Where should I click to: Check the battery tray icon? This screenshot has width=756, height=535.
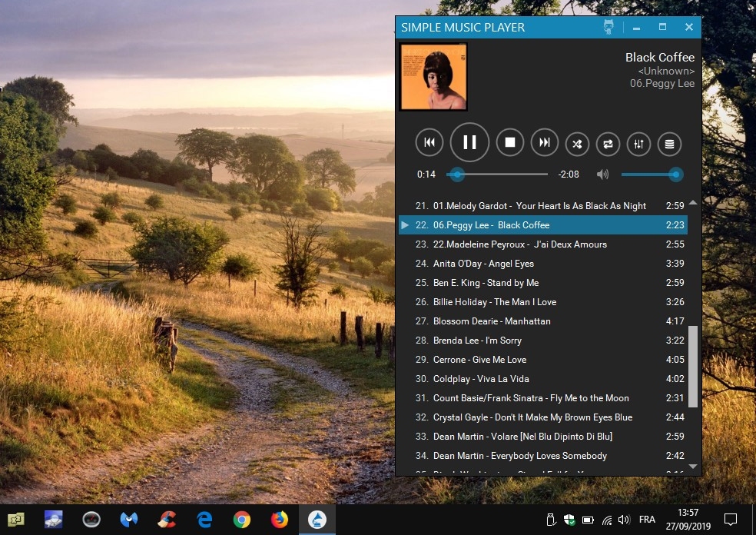coord(588,520)
